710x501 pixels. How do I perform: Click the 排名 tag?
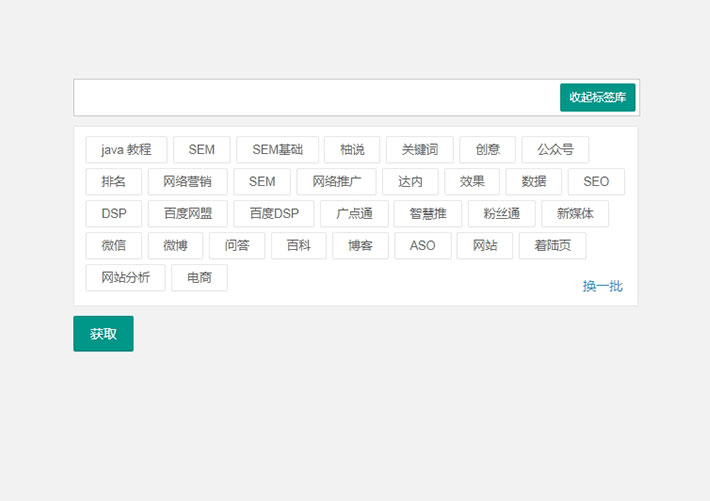tap(114, 182)
